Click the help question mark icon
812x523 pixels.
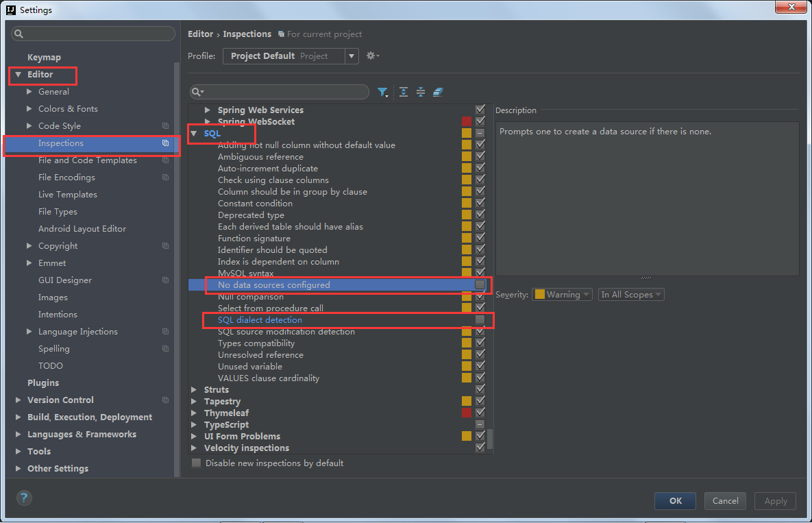click(x=24, y=498)
